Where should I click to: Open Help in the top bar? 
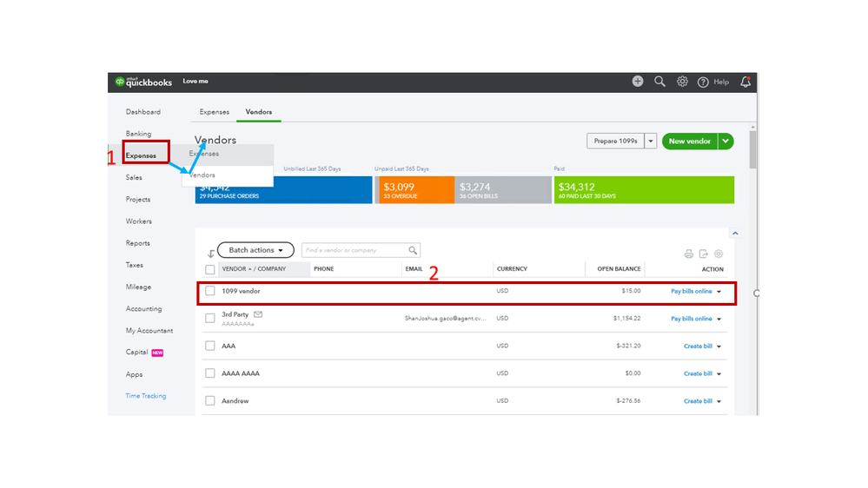(713, 82)
